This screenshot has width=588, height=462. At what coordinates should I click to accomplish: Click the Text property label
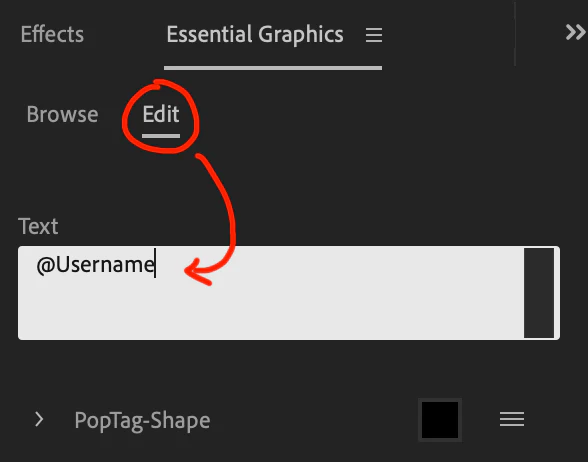38,226
